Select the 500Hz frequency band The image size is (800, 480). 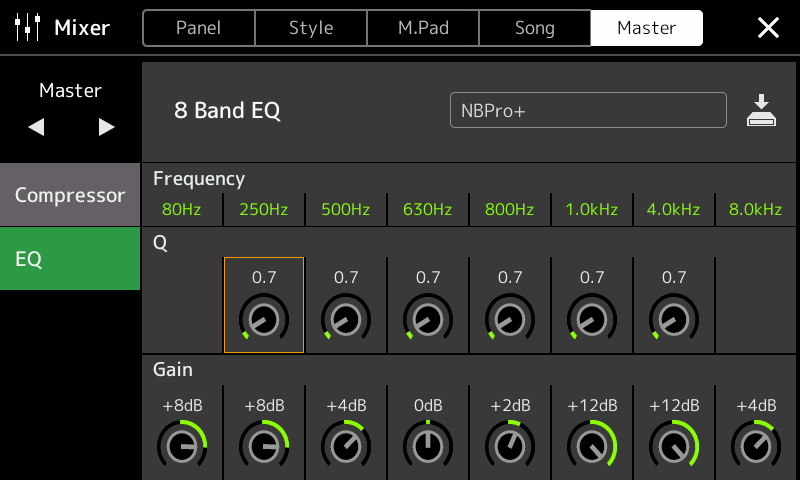pos(346,209)
